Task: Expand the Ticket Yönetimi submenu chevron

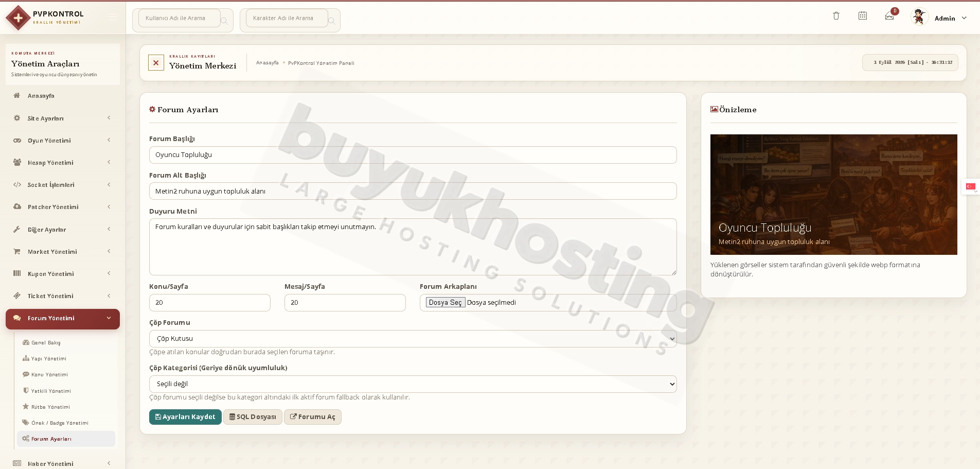Action: coord(109,296)
